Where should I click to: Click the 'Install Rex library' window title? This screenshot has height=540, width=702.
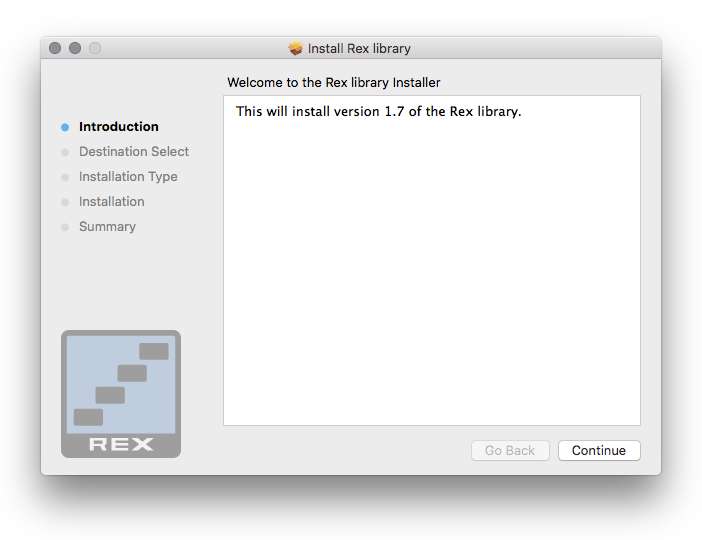[x=359, y=48]
